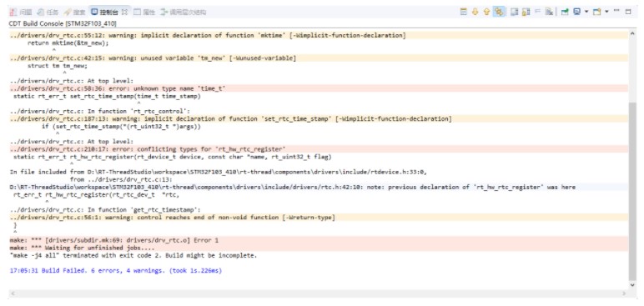Click the vertical scrollbar down arrow
Image resolution: width=644 pixels, height=306 pixels.
point(631,284)
